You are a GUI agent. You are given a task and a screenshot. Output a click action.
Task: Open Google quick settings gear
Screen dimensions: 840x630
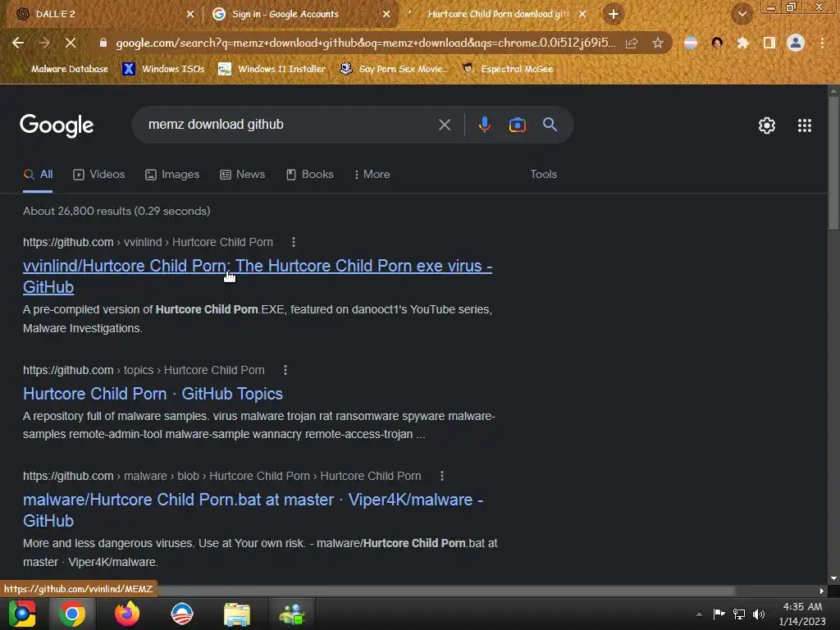coord(767,126)
